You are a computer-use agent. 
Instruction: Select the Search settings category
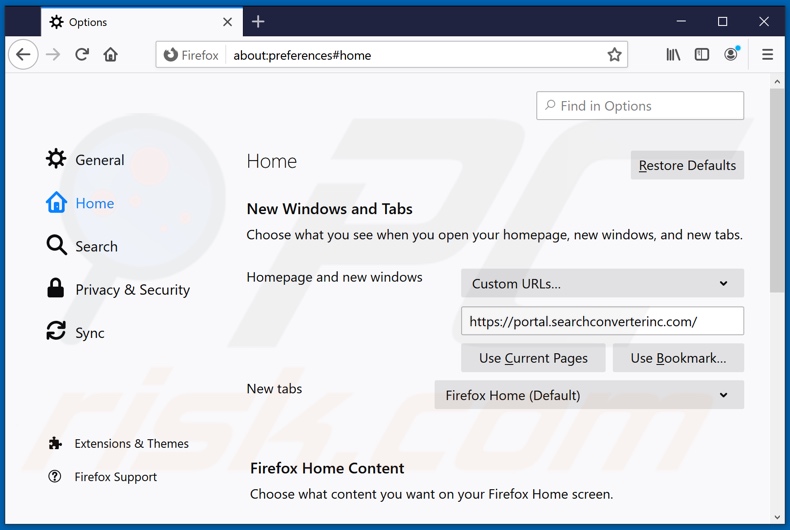96,246
